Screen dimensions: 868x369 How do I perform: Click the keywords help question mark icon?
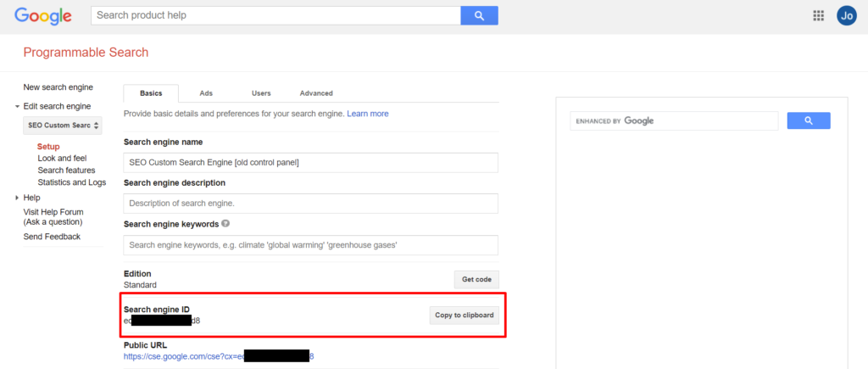225,224
